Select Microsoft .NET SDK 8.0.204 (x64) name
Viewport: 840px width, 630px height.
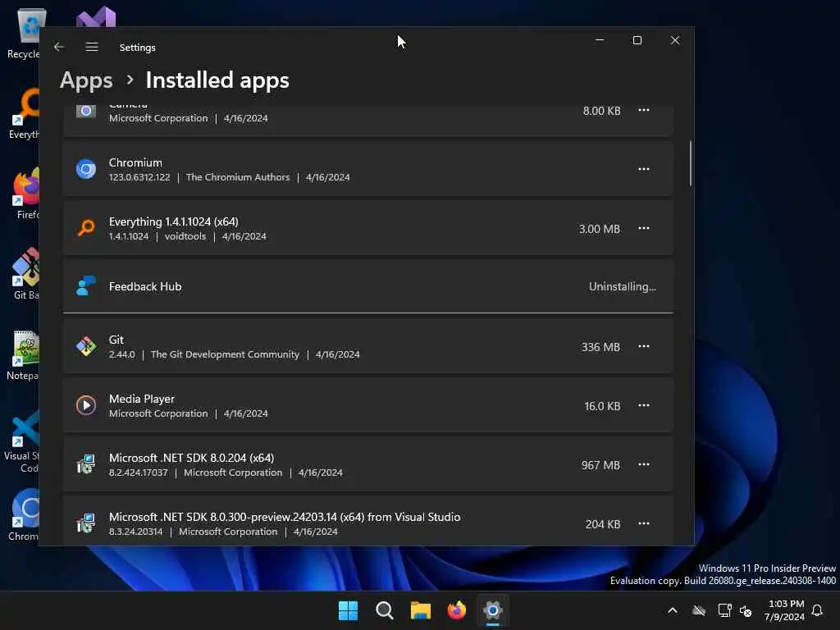point(191,458)
